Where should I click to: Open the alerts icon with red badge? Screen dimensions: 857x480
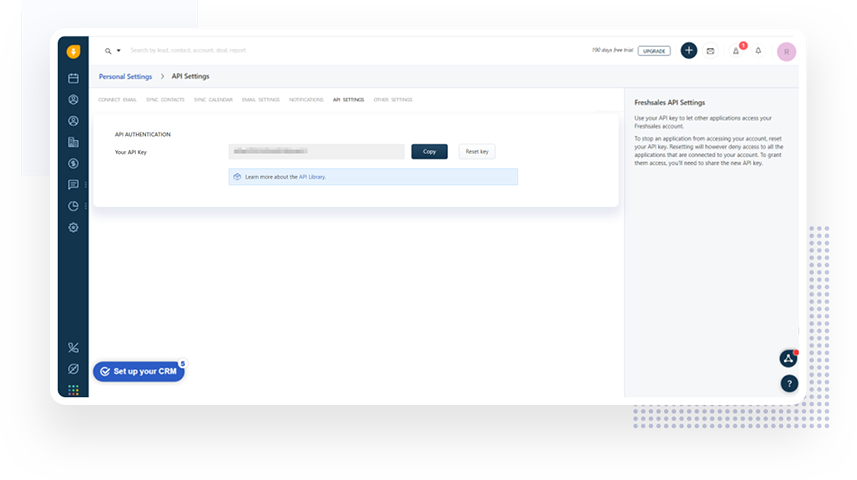pyautogui.click(x=736, y=51)
